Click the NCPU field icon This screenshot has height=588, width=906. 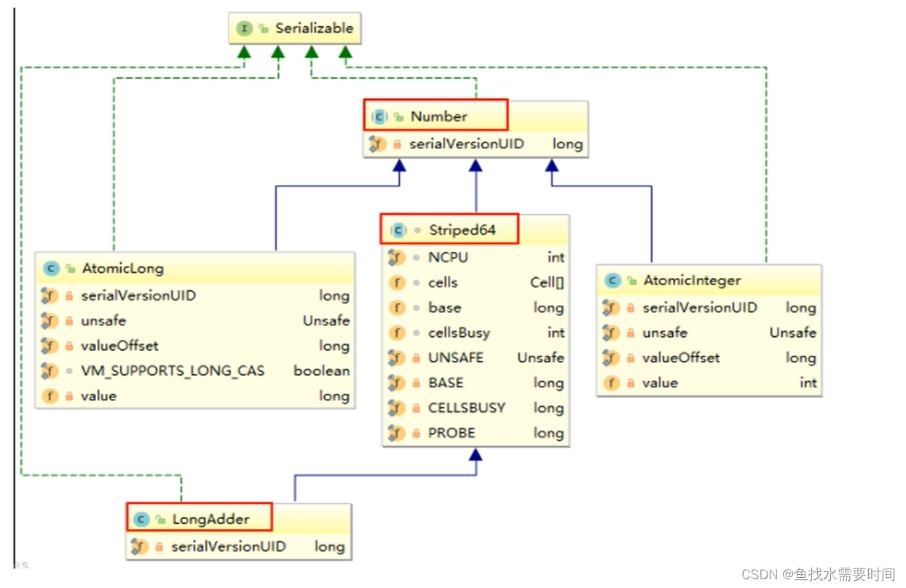coord(396,258)
